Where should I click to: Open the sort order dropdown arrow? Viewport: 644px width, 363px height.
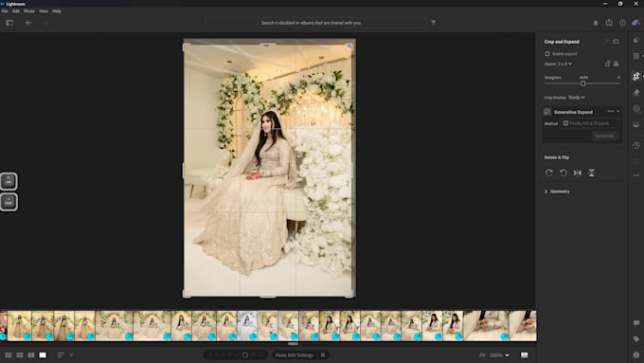click(x=71, y=354)
